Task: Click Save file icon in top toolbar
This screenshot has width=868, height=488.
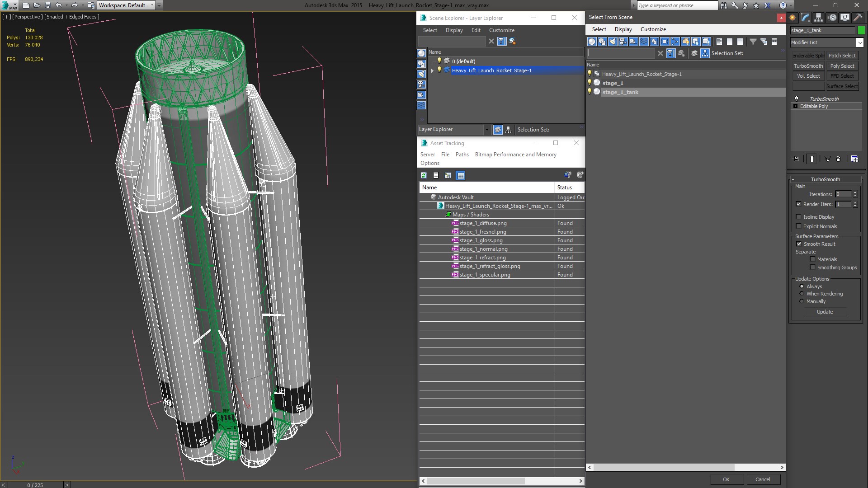Action: click(x=47, y=5)
